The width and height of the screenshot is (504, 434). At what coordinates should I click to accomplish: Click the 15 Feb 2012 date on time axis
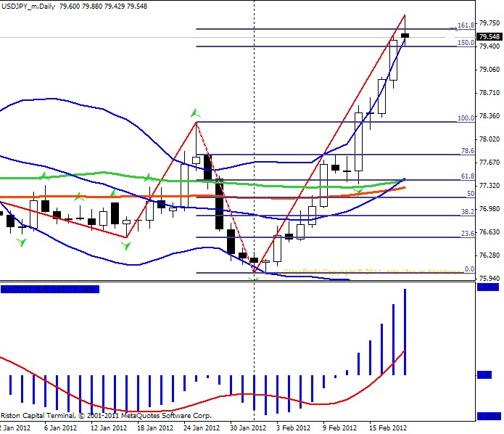pyautogui.click(x=388, y=428)
